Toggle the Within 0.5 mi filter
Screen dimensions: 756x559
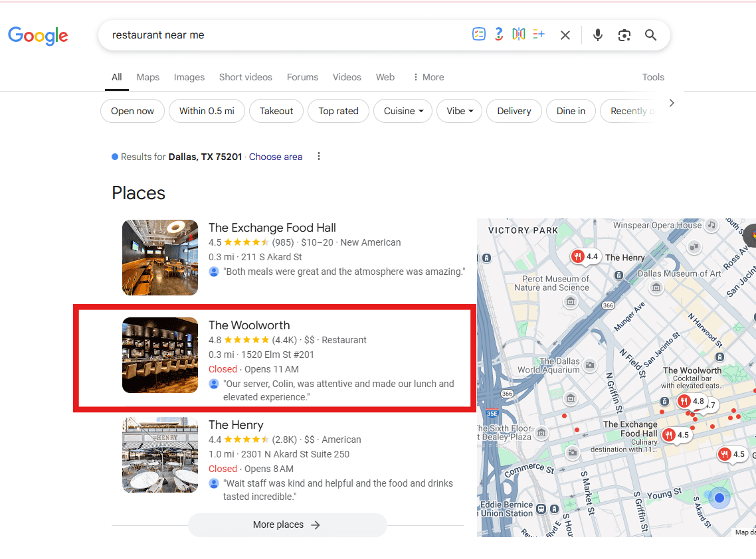[207, 111]
